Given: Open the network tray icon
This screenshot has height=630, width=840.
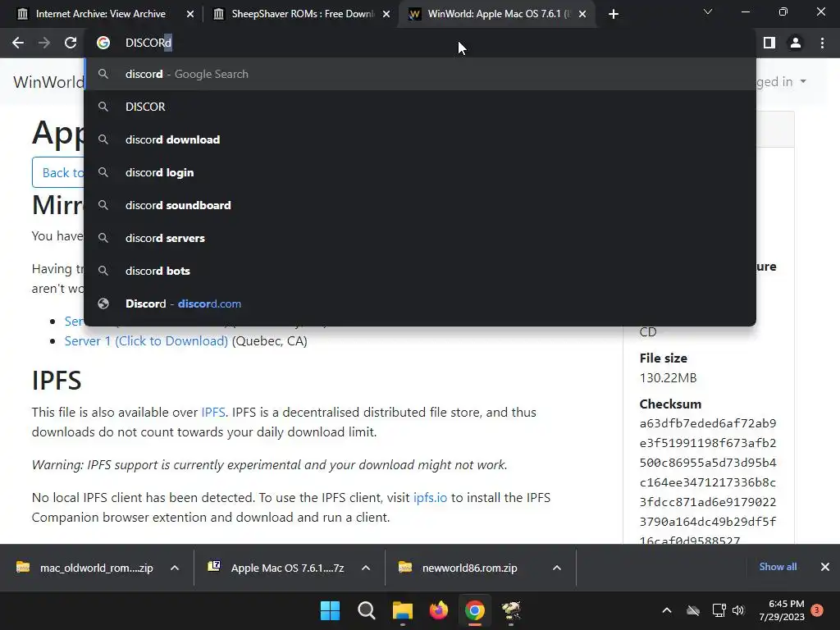Looking at the screenshot, I should coord(719,610).
